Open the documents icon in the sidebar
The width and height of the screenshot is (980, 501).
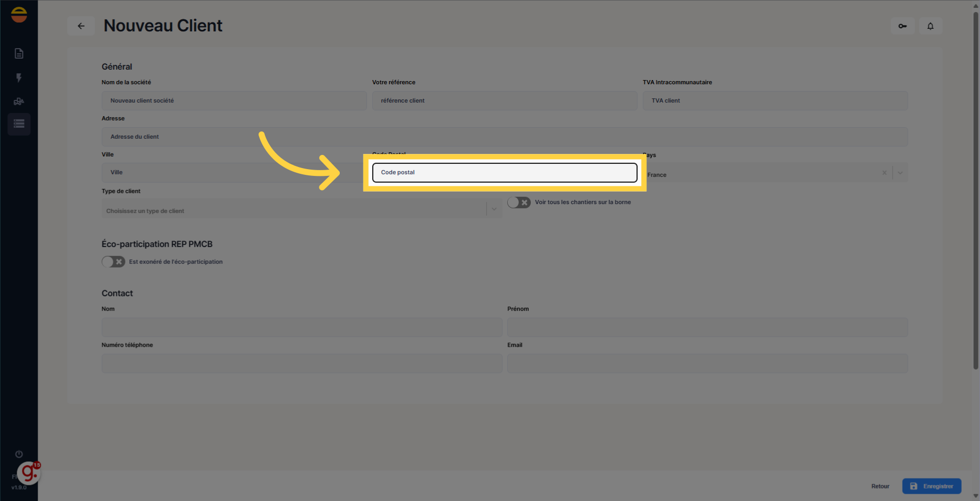(19, 53)
